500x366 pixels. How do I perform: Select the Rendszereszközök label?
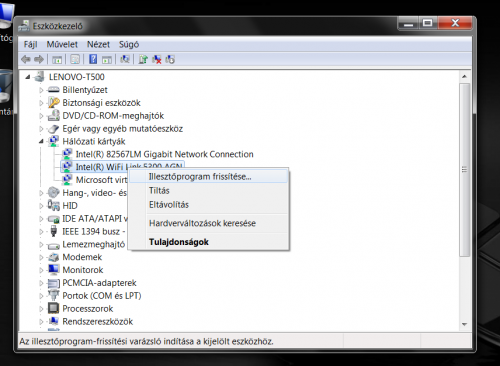[x=98, y=321]
